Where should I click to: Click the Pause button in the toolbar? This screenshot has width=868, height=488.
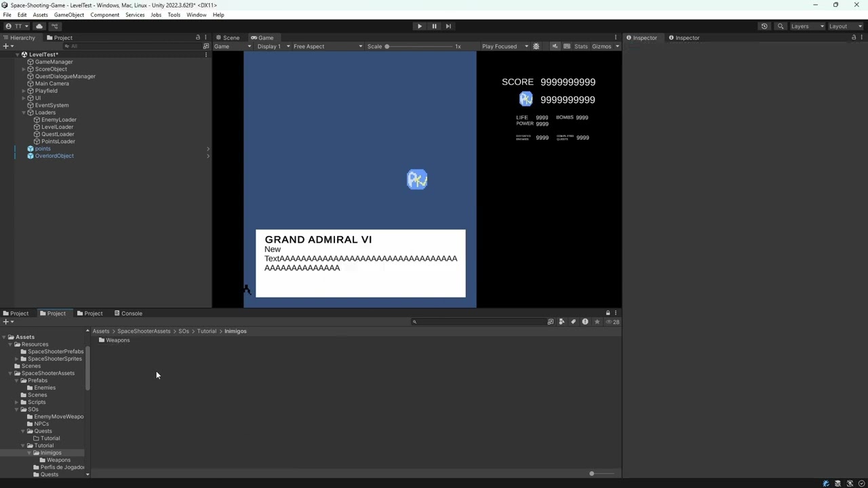click(x=434, y=26)
